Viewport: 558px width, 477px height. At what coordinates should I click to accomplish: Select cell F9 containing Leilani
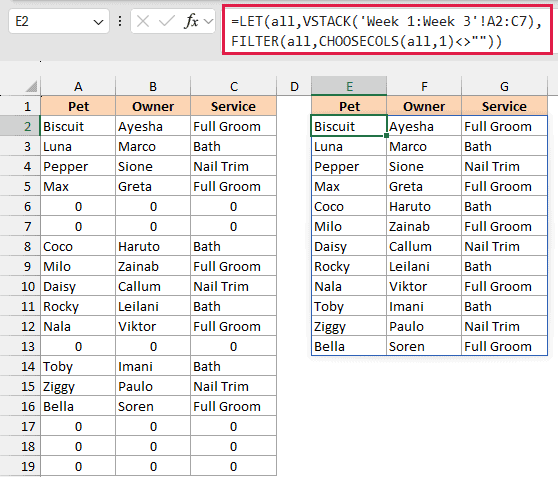pyautogui.click(x=424, y=266)
